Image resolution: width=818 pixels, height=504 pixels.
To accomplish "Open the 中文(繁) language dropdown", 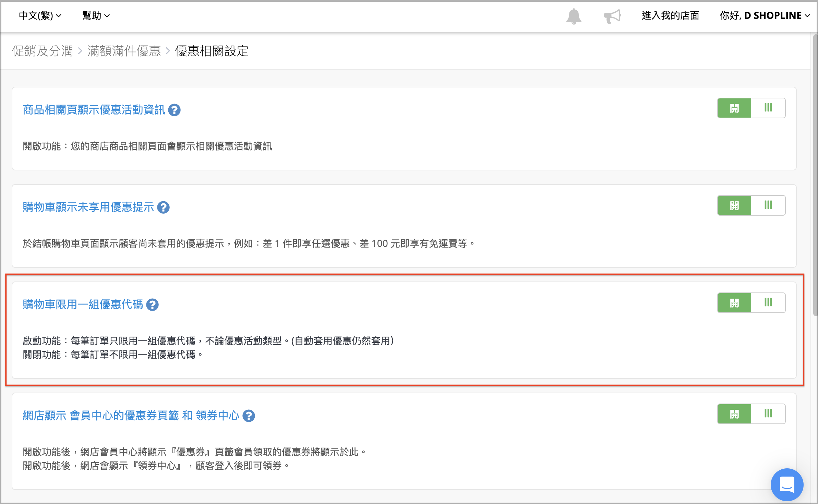I will tap(40, 15).
